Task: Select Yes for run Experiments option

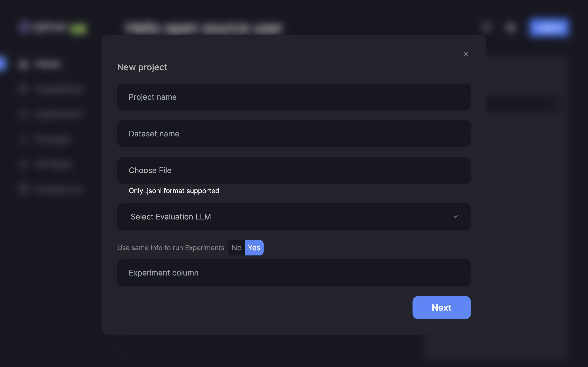Action: click(254, 247)
